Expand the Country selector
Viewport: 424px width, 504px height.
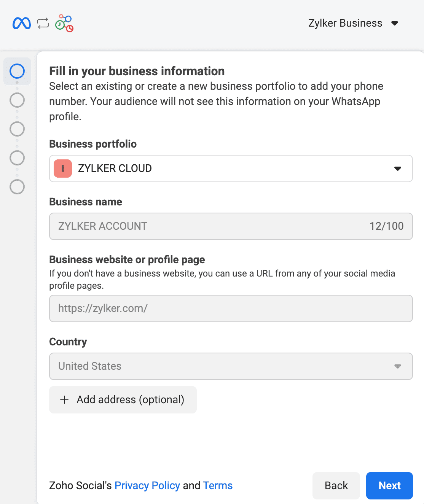[398, 366]
